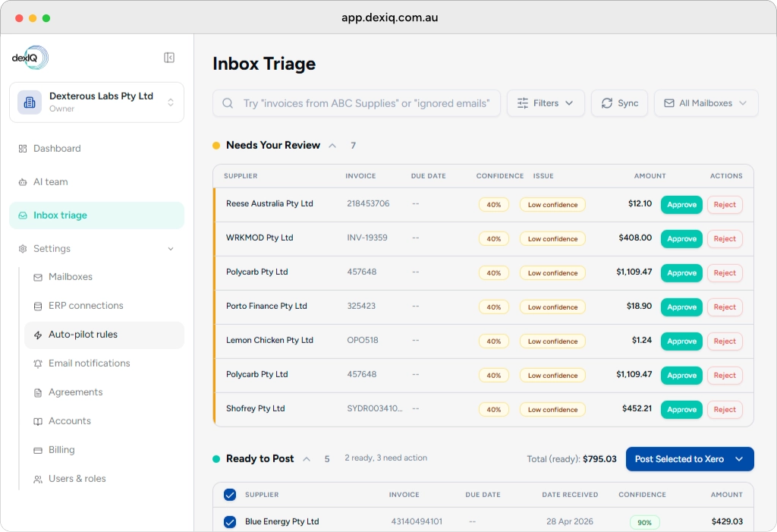Click the dexIQ logo

tap(30, 58)
